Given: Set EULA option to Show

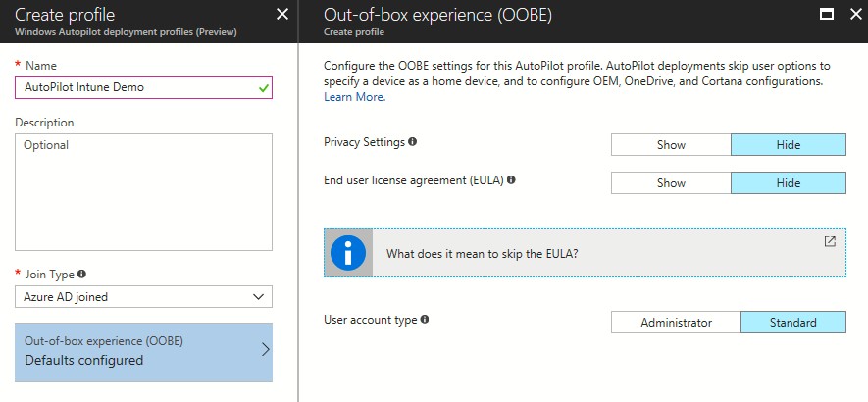Looking at the screenshot, I should [x=671, y=183].
